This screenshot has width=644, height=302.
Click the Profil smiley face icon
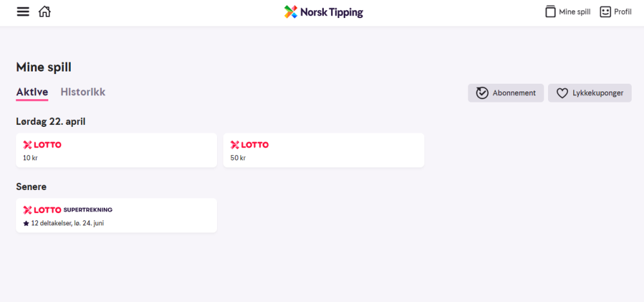(x=605, y=12)
